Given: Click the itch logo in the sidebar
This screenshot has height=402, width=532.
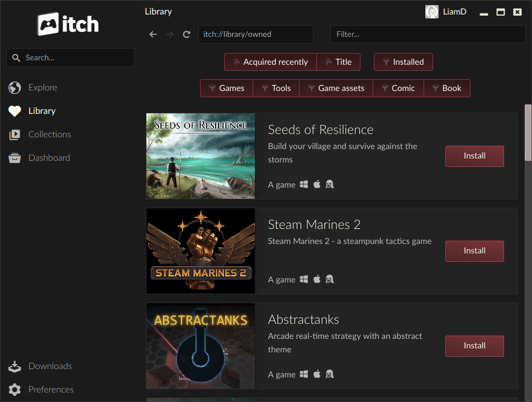Looking at the screenshot, I should (68, 24).
